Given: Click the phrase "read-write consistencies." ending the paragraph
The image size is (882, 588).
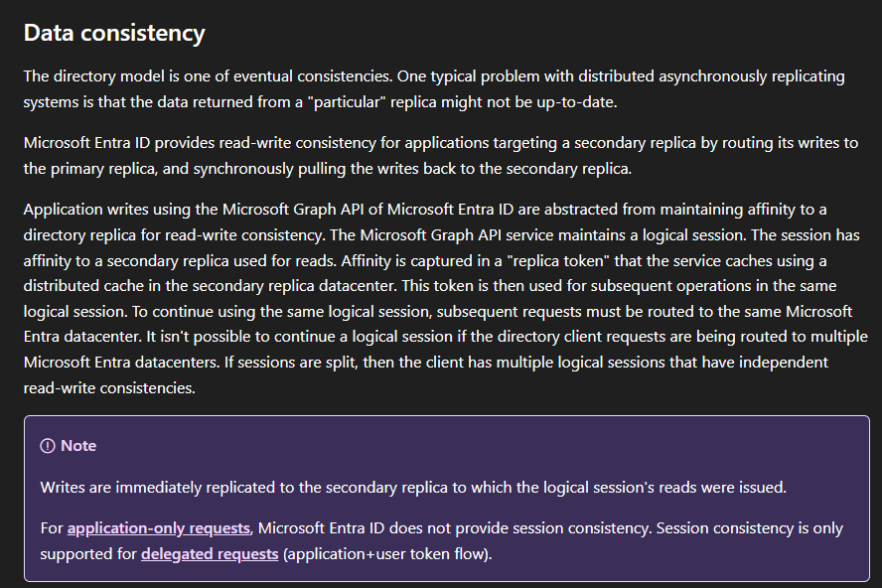Looking at the screenshot, I should 110,387.
